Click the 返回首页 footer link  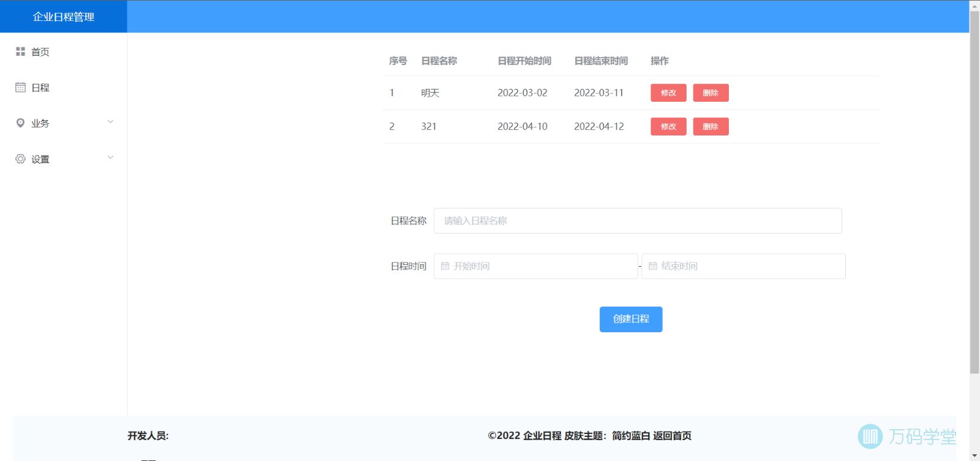[x=672, y=436]
